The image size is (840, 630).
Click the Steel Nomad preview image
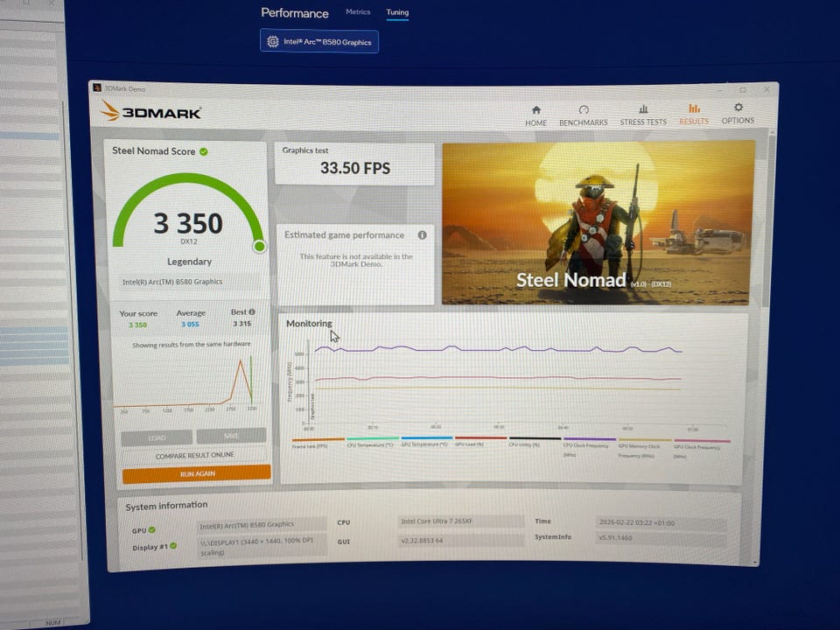(x=598, y=223)
